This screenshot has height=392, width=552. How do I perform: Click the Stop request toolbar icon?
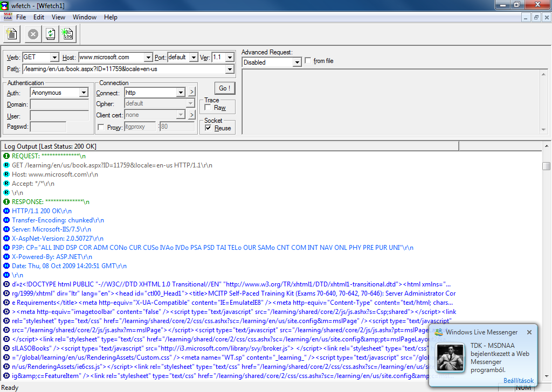pos(33,34)
